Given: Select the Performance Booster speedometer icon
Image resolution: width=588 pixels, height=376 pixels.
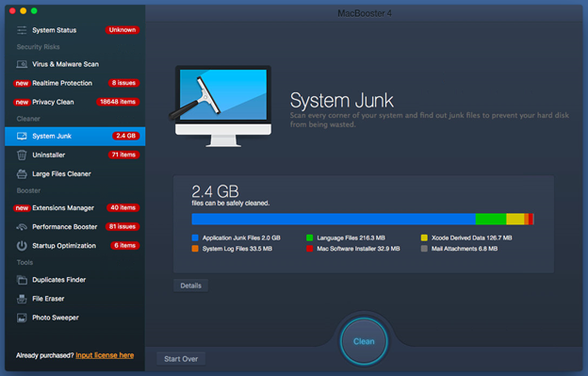Looking at the screenshot, I should [x=22, y=227].
